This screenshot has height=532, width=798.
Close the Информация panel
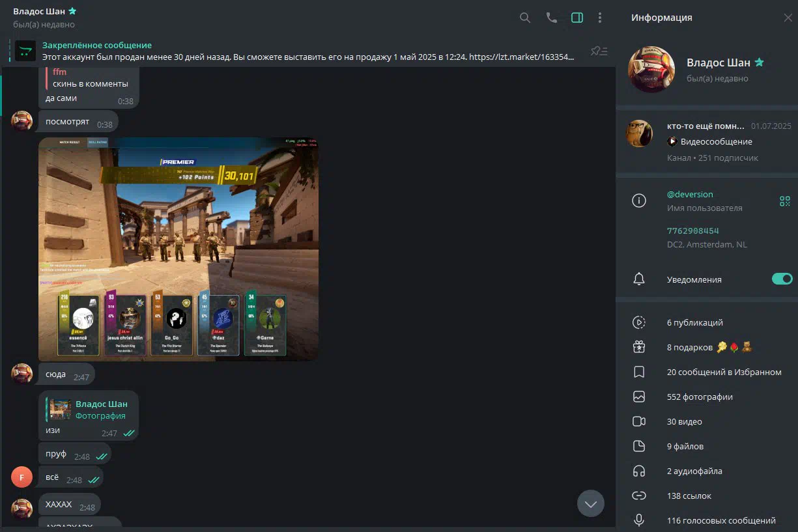point(788,18)
